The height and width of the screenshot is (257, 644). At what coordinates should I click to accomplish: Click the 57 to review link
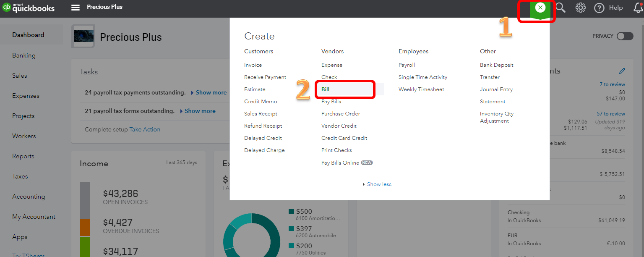point(612,113)
